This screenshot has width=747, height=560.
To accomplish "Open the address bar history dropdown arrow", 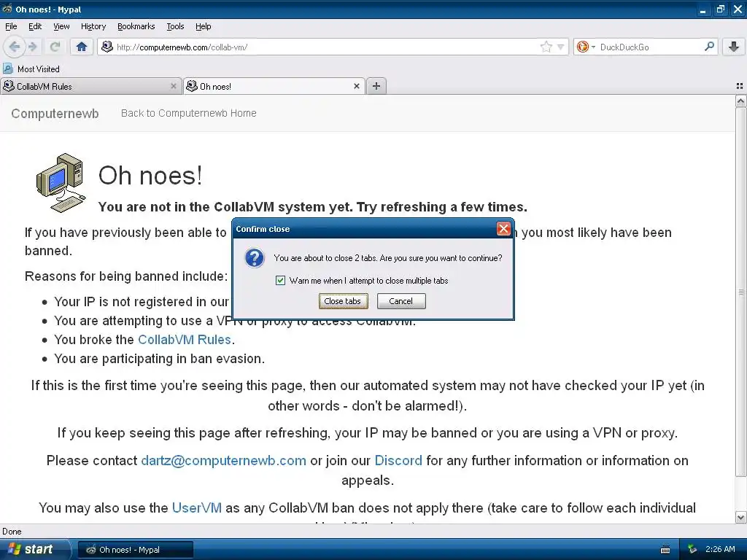I will 561,47.
